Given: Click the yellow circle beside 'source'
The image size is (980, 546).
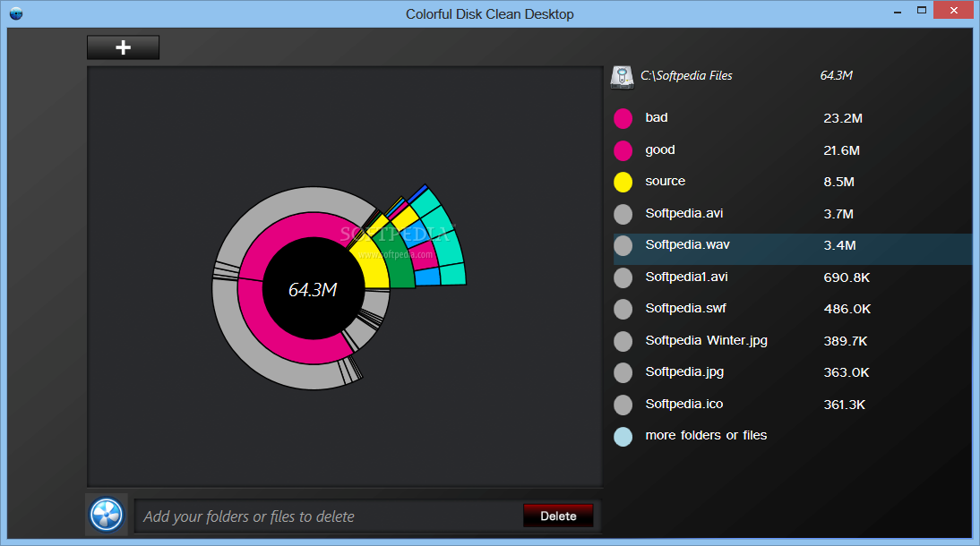Looking at the screenshot, I should pyautogui.click(x=623, y=182).
